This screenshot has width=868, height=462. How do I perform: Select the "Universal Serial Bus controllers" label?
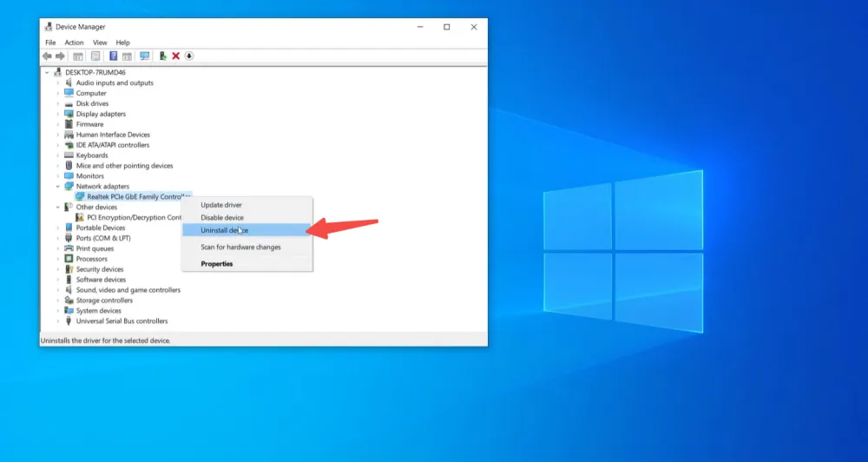tap(122, 320)
